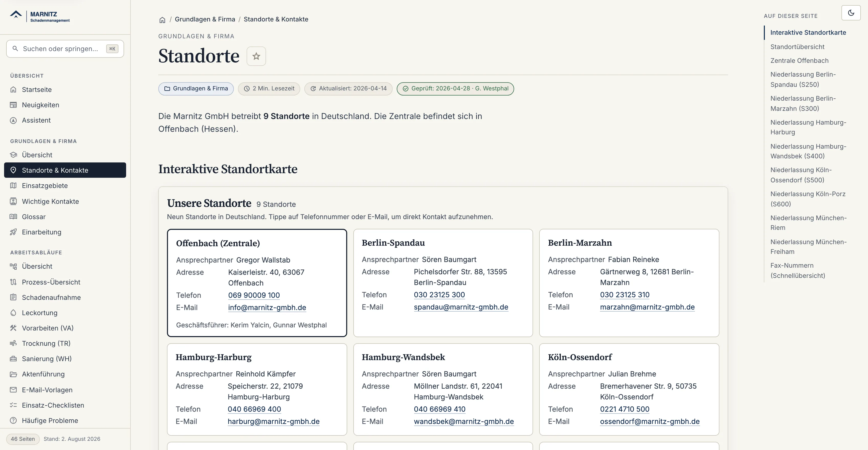Jump to Niederlassung Hamburg-Wandsbek (S400)
The height and width of the screenshot is (450, 868).
[808, 151]
